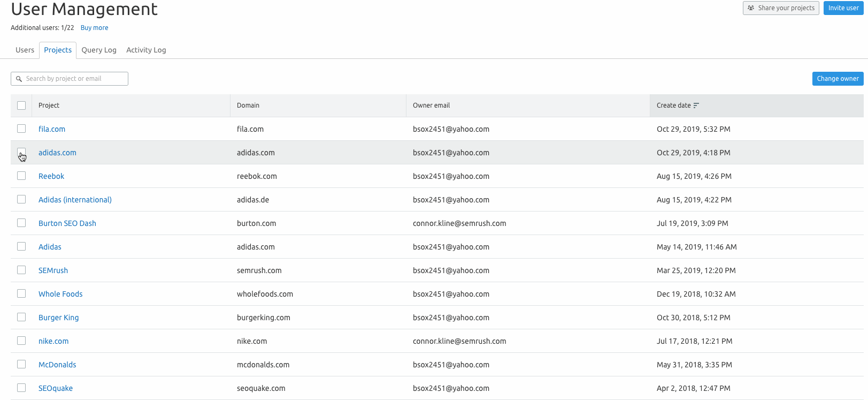
Task: Click the search magnifier icon
Action: [19, 79]
